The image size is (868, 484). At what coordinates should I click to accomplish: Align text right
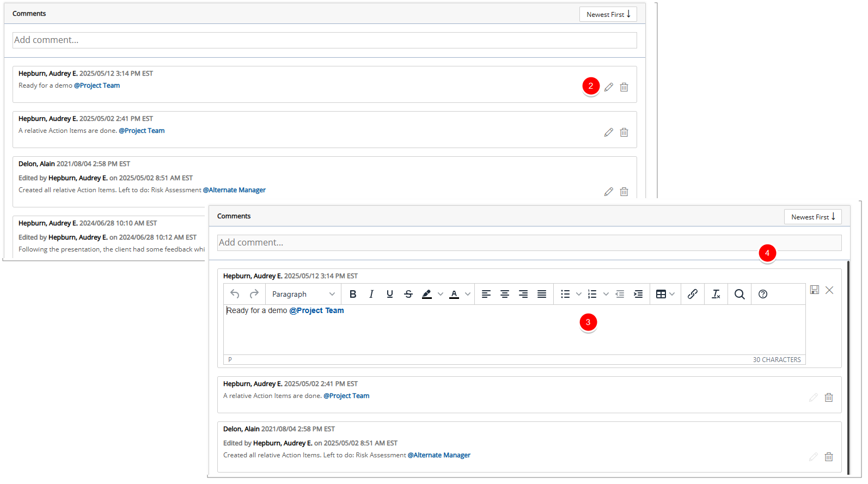coord(523,294)
